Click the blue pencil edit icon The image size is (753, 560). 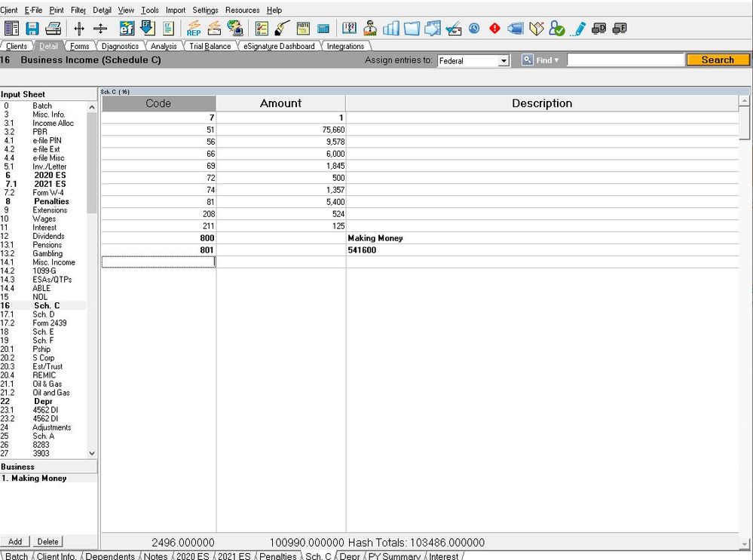[x=578, y=29]
